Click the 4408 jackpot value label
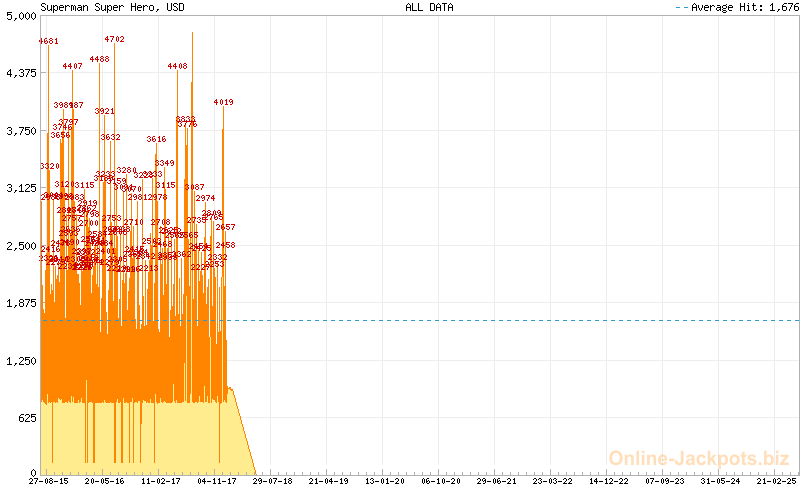 [x=178, y=66]
